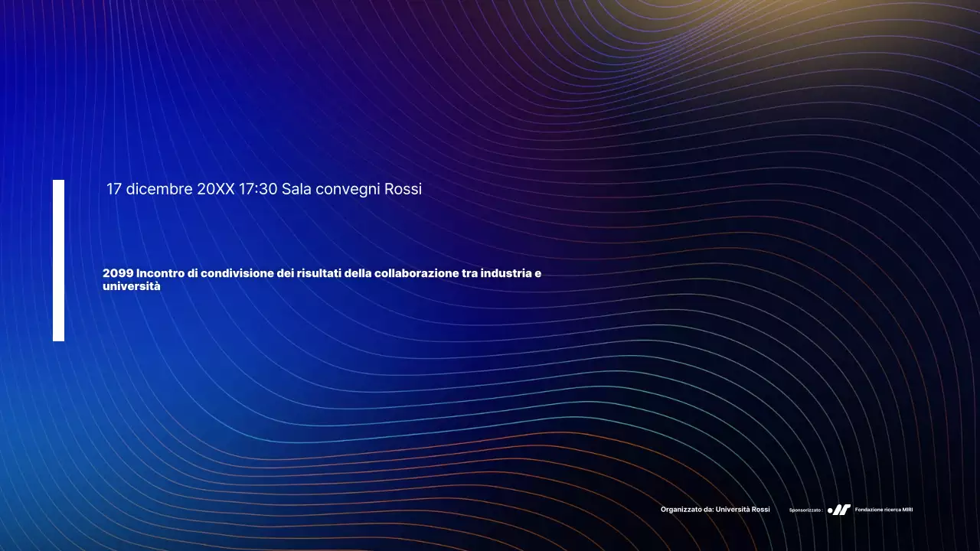Select the 'Università Rossi' organizer name
Screen dimensions: 980x551
point(743,510)
